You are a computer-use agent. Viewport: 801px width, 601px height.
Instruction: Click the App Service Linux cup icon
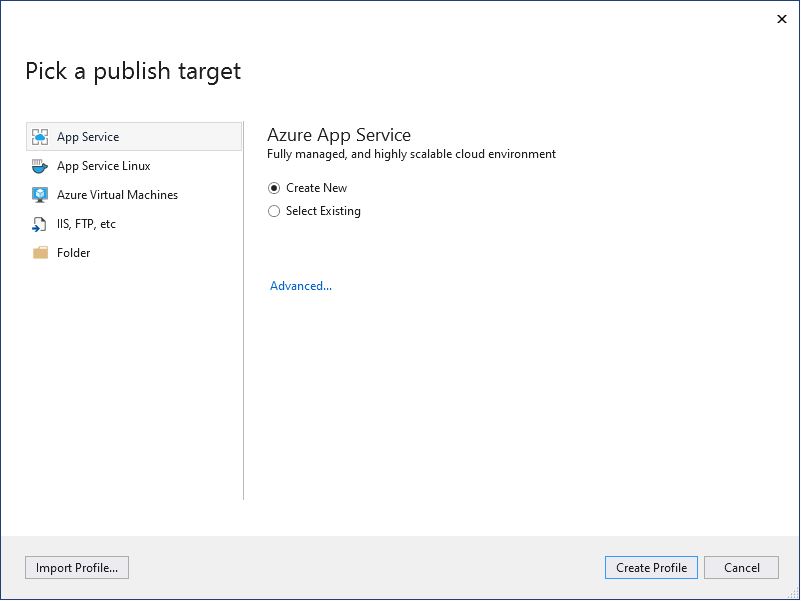point(40,166)
